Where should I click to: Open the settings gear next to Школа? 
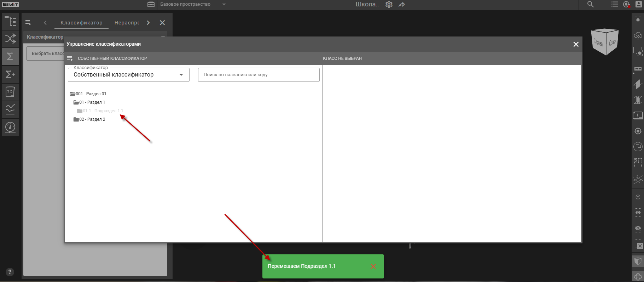click(x=389, y=5)
